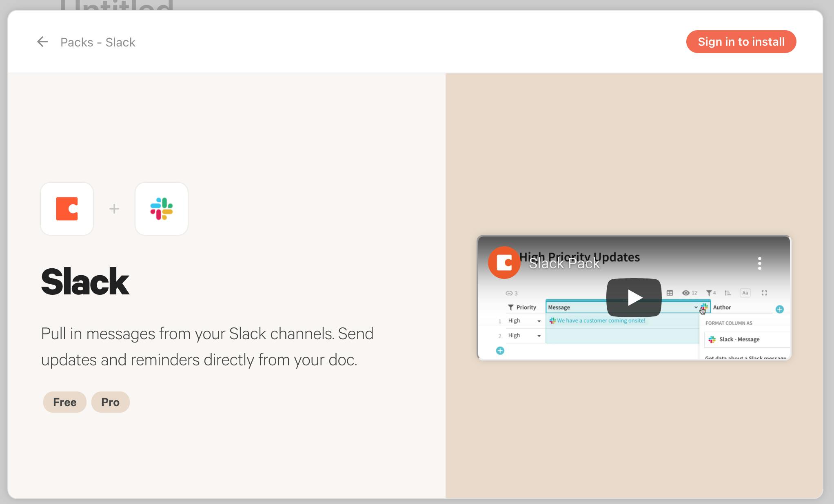The height and width of the screenshot is (504, 834).
Task: Click the add column plus icon near Author
Action: [x=779, y=309]
